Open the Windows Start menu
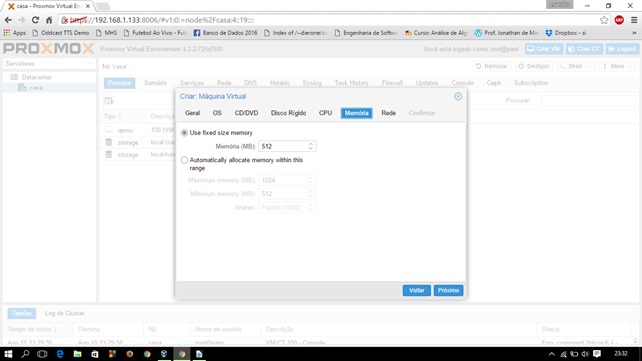Viewport: 642px width, 361px height. (x=8, y=354)
